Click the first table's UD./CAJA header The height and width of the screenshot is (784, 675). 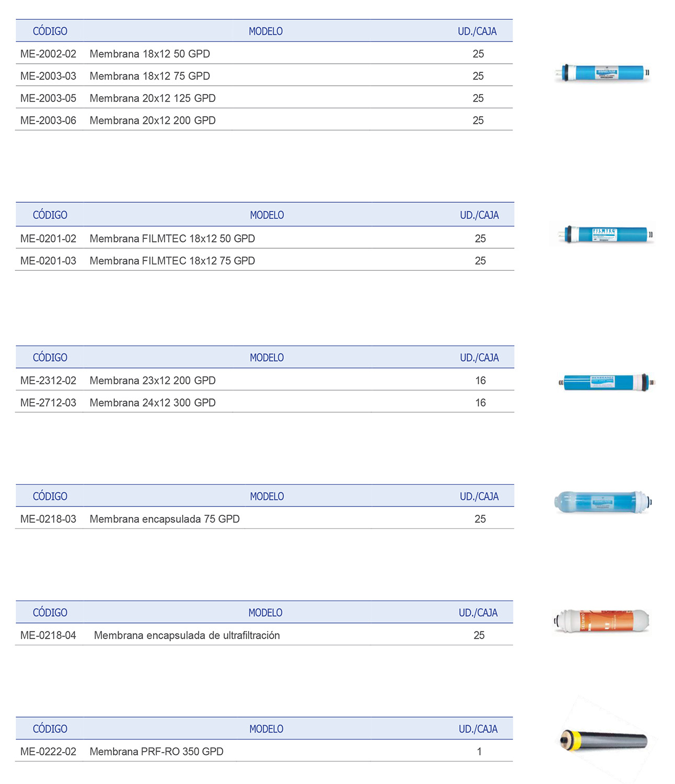[x=477, y=31]
